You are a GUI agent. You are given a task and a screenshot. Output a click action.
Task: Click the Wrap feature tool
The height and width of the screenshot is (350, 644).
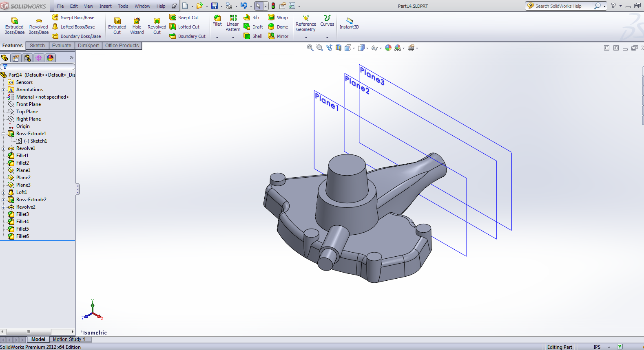click(278, 18)
